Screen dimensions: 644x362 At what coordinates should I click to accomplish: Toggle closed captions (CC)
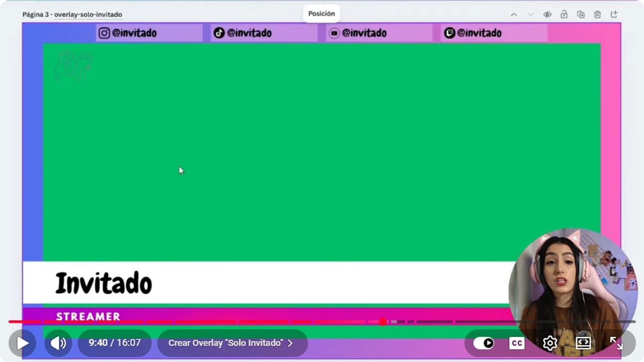(x=517, y=343)
